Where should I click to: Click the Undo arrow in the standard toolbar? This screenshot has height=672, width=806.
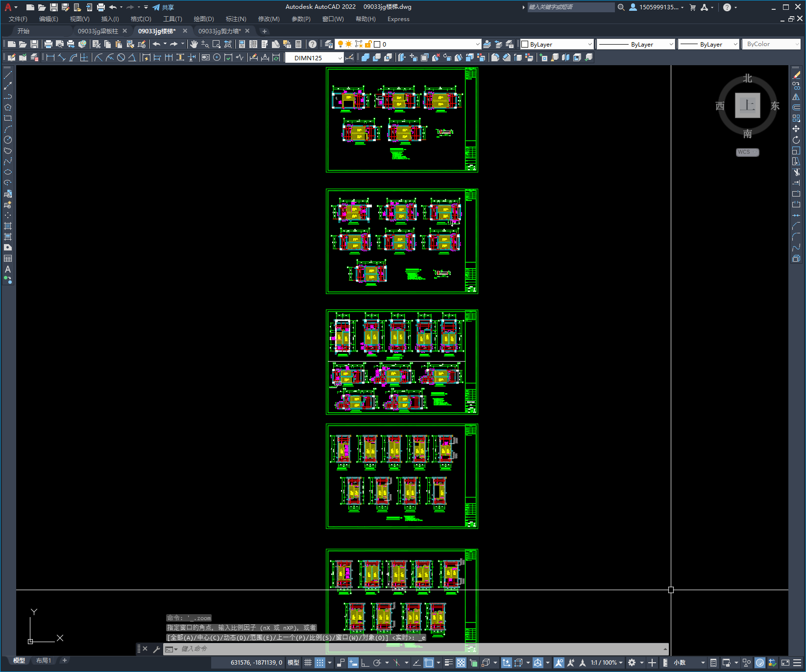tap(156, 44)
